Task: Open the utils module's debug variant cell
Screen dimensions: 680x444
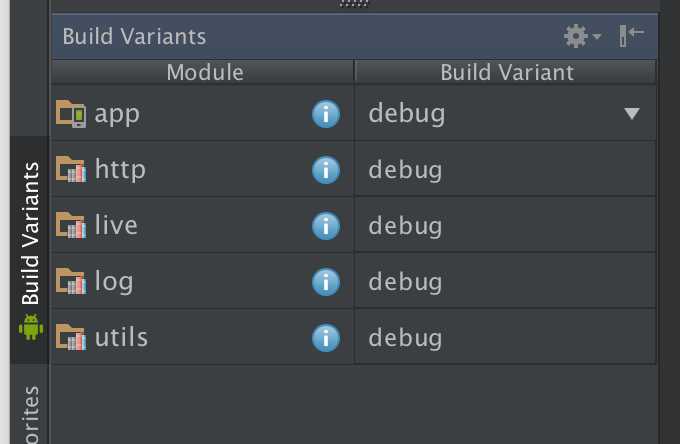Action: [505, 337]
